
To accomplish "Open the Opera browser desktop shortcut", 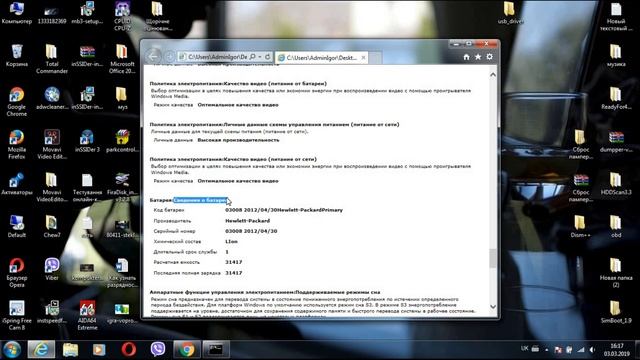I will (17, 273).
